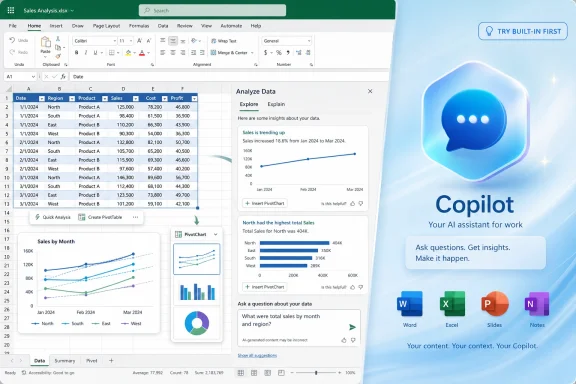The height and width of the screenshot is (384, 576).
Task: Open the General number format dropdown
Action: click(309, 41)
